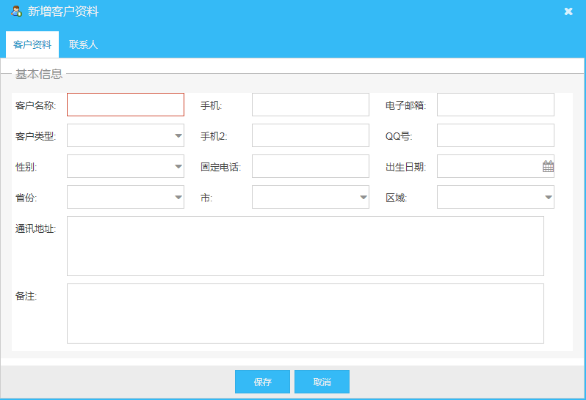Focus the 电子邮箱 email field
586x400 pixels.
[496, 105]
